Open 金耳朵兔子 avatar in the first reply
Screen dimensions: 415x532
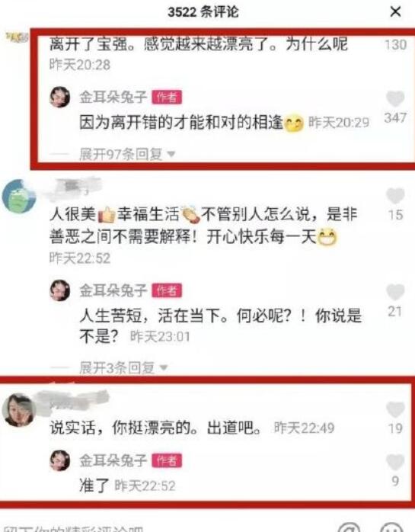60,97
